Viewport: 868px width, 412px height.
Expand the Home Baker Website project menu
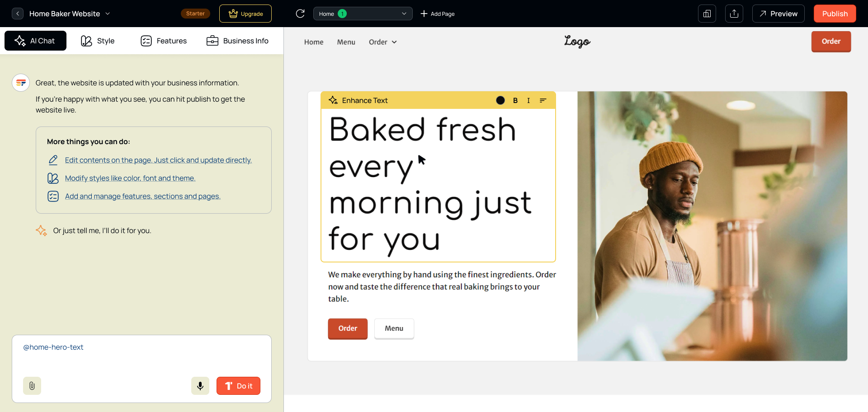108,14
